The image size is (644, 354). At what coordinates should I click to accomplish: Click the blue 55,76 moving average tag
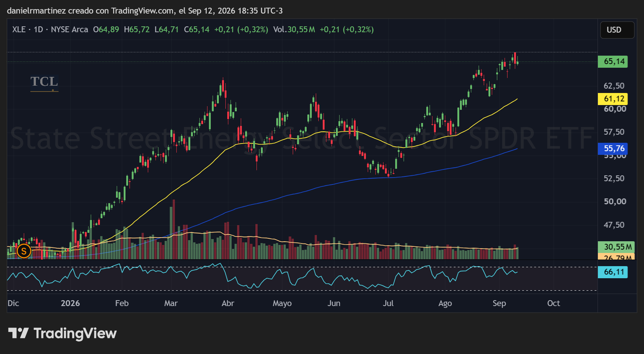tap(613, 149)
